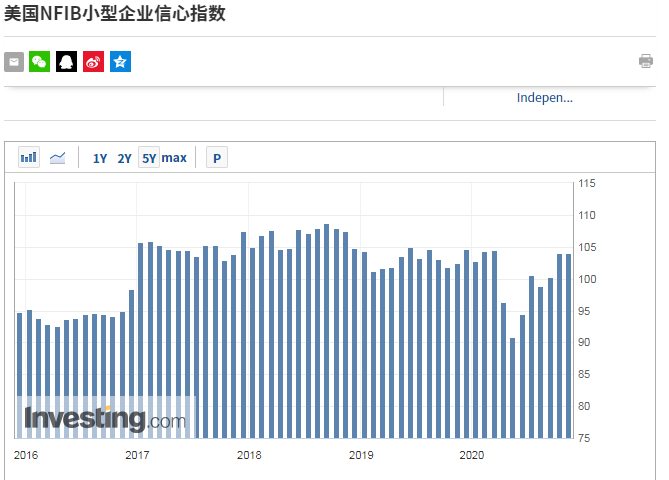Select the 1Y time range

100,158
